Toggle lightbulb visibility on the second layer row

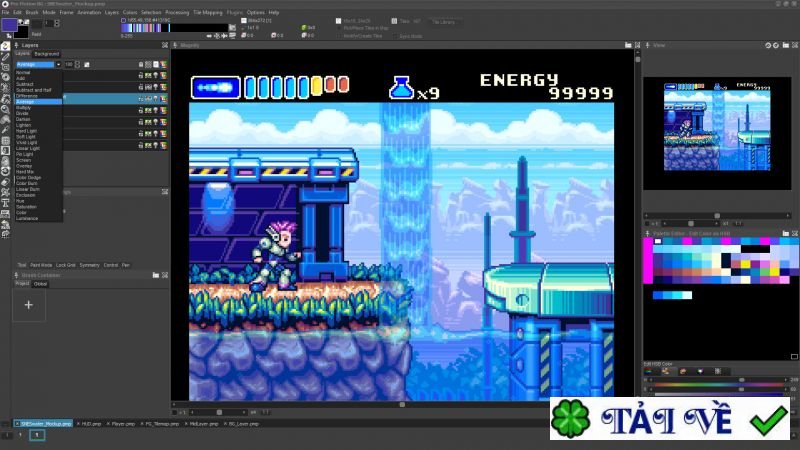click(x=156, y=87)
